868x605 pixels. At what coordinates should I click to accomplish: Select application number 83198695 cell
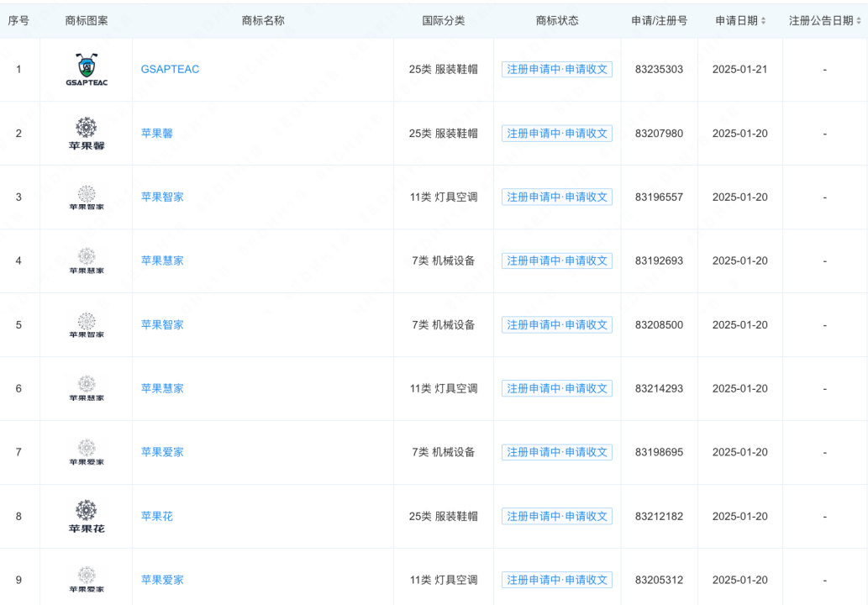[x=659, y=453]
